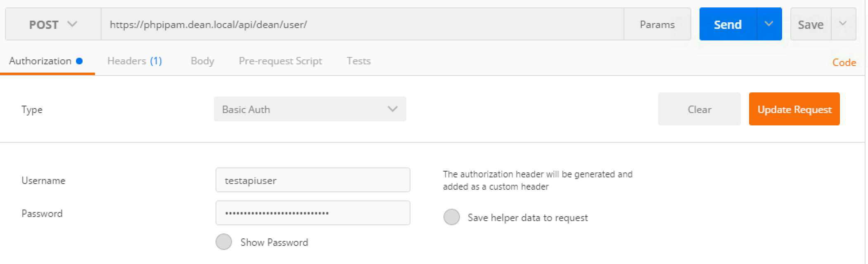
Task: Click the request URL field
Action: 362,25
